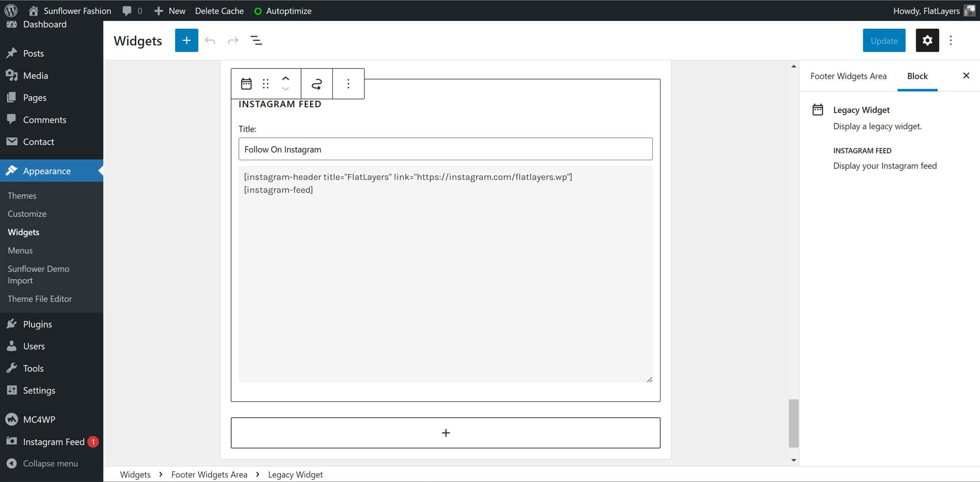
Task: Select the Block tab in the sidebar
Action: [917, 76]
